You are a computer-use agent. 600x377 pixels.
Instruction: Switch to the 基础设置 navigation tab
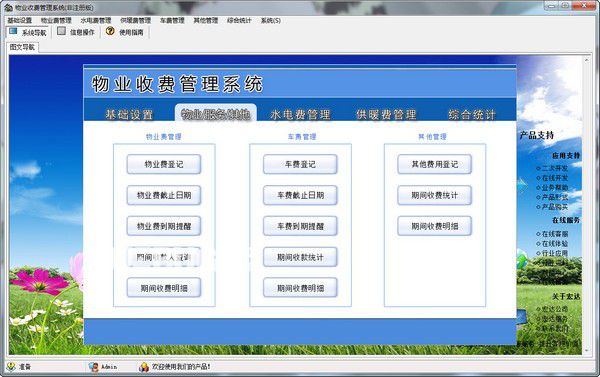click(129, 114)
